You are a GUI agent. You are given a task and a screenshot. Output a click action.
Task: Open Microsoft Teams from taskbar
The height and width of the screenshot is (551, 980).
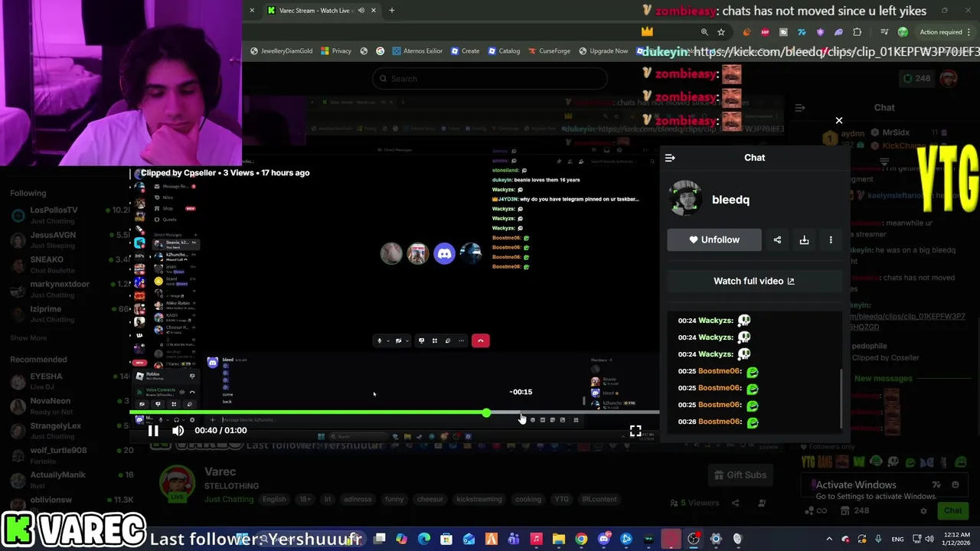click(x=514, y=540)
